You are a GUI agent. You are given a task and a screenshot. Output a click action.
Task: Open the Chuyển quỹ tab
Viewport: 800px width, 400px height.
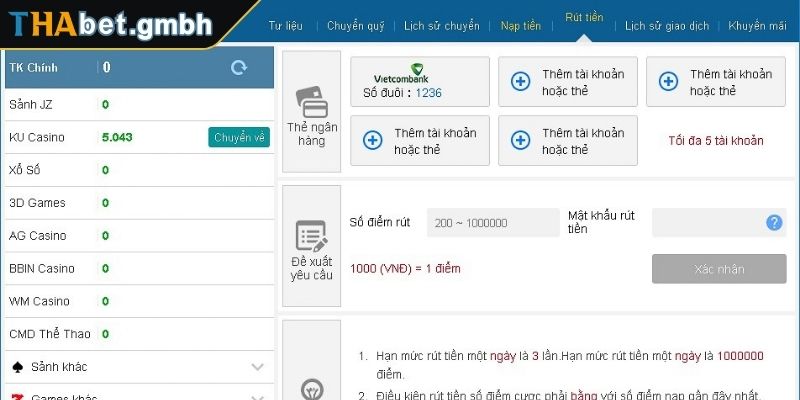[356, 26]
